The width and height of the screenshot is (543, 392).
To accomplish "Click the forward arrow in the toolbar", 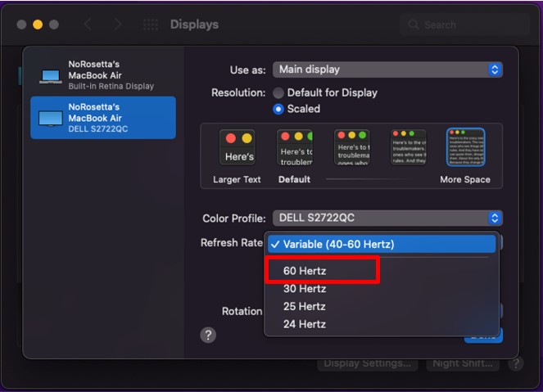I will (118, 25).
